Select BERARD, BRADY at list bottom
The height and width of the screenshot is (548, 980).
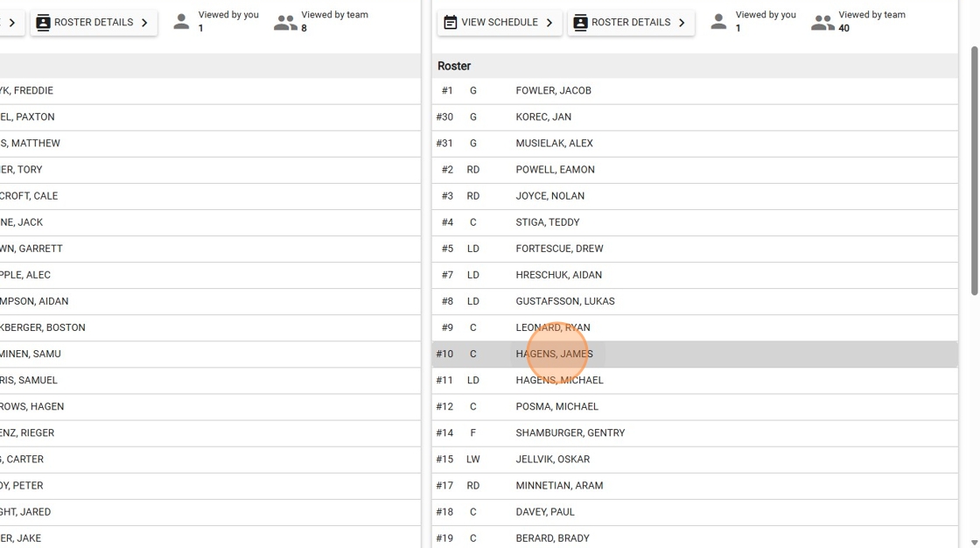[x=552, y=537]
